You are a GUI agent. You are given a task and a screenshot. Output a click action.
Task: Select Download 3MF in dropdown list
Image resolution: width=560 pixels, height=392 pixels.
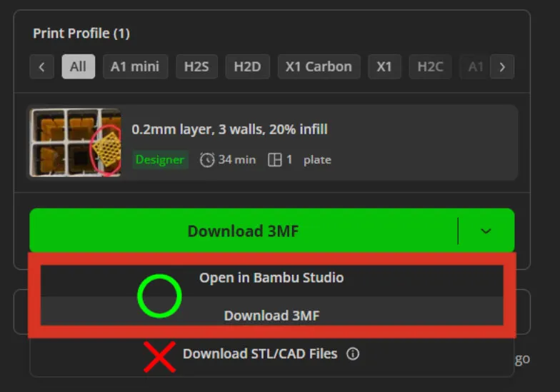coord(271,316)
